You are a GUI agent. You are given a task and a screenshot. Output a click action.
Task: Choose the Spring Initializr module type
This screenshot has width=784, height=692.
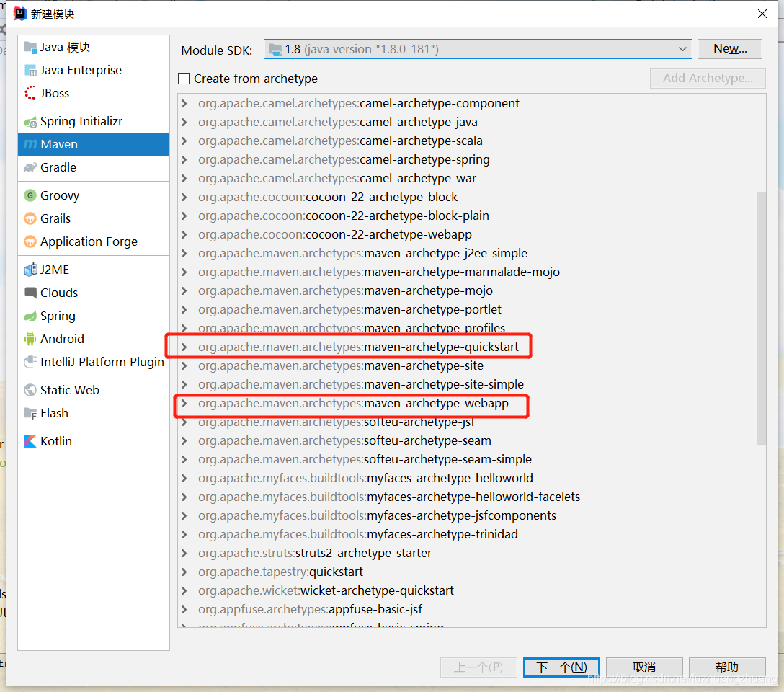pos(94,122)
